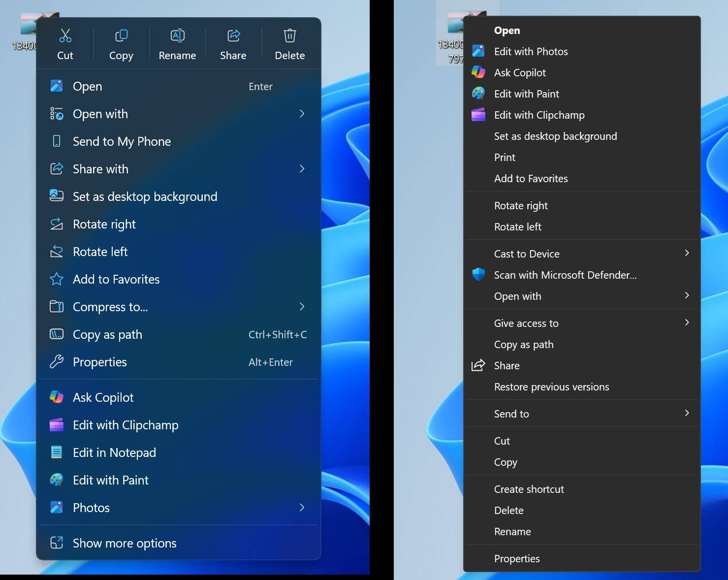Click the Clipchamp icon in the classic menu
Image resolution: width=728 pixels, height=580 pixels.
(478, 115)
